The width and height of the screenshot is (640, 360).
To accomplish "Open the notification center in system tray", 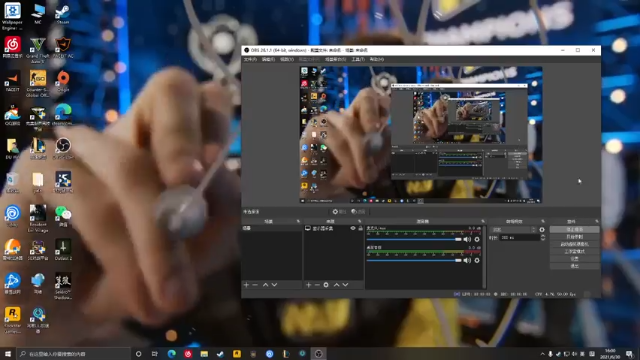I will coord(629,353).
